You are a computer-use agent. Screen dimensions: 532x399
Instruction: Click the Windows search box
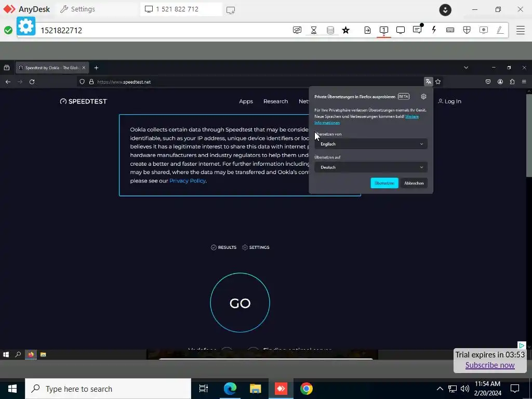[x=108, y=389]
